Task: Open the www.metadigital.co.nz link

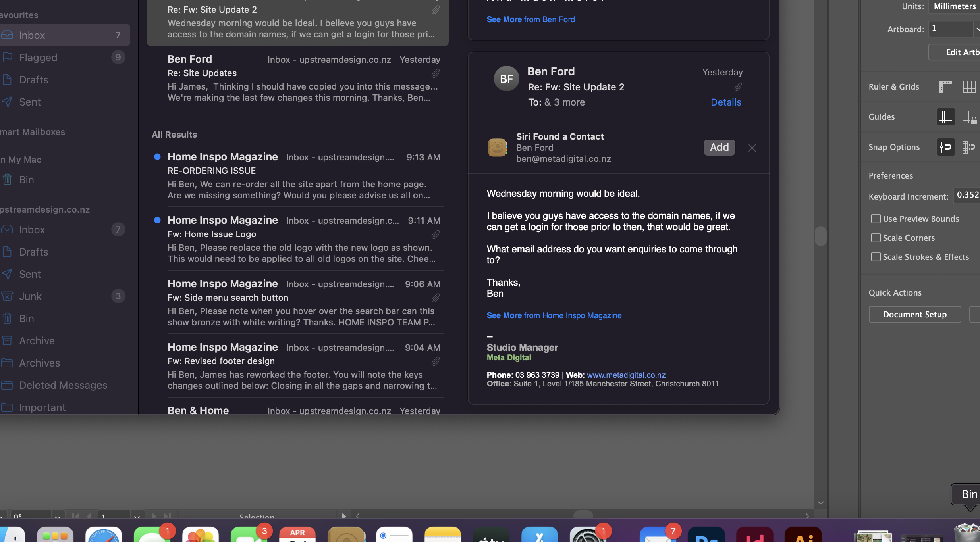Action: pos(626,375)
